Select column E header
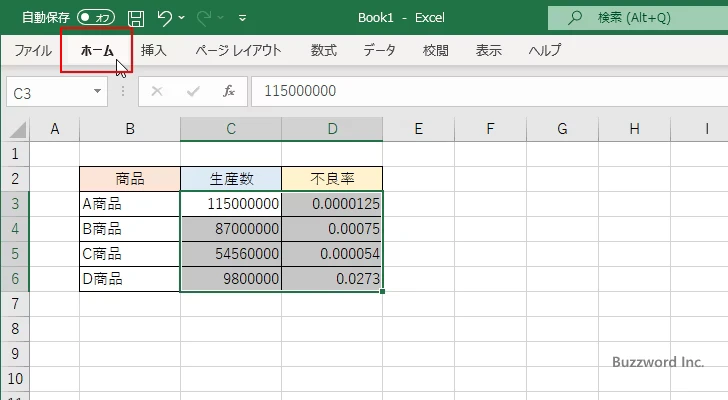 (418, 129)
